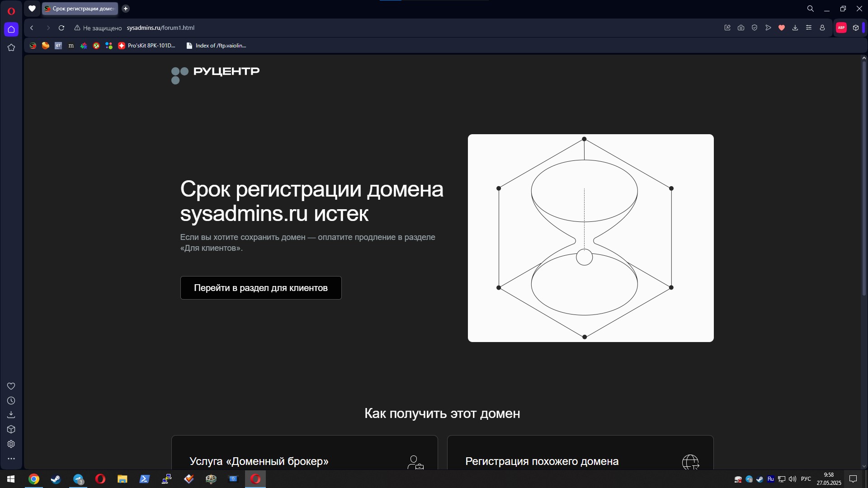Open the first bookmark favicon with red dot
Viewport: 868px width, 488px height.
(33, 46)
